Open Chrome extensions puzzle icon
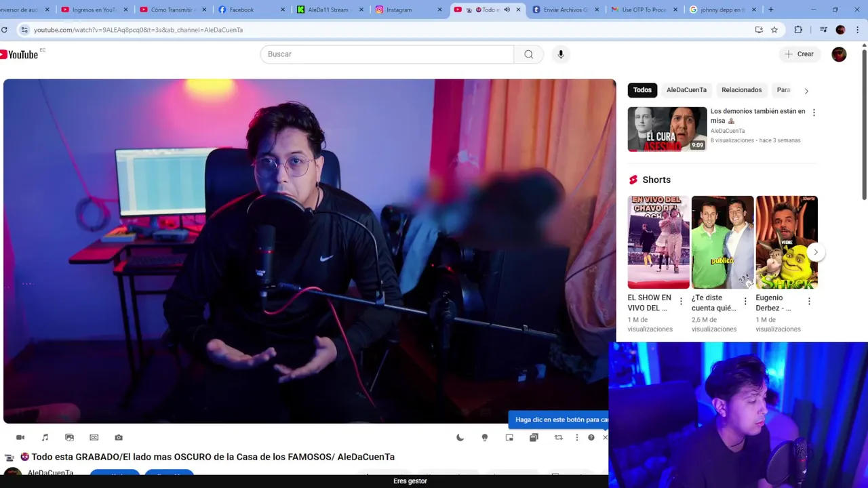This screenshot has height=488, width=868. [798, 30]
